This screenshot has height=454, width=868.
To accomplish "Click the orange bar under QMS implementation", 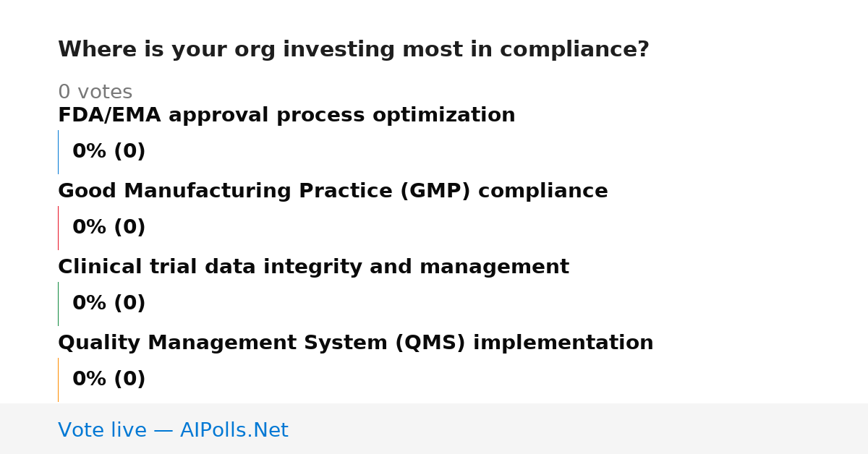I will (x=58, y=380).
